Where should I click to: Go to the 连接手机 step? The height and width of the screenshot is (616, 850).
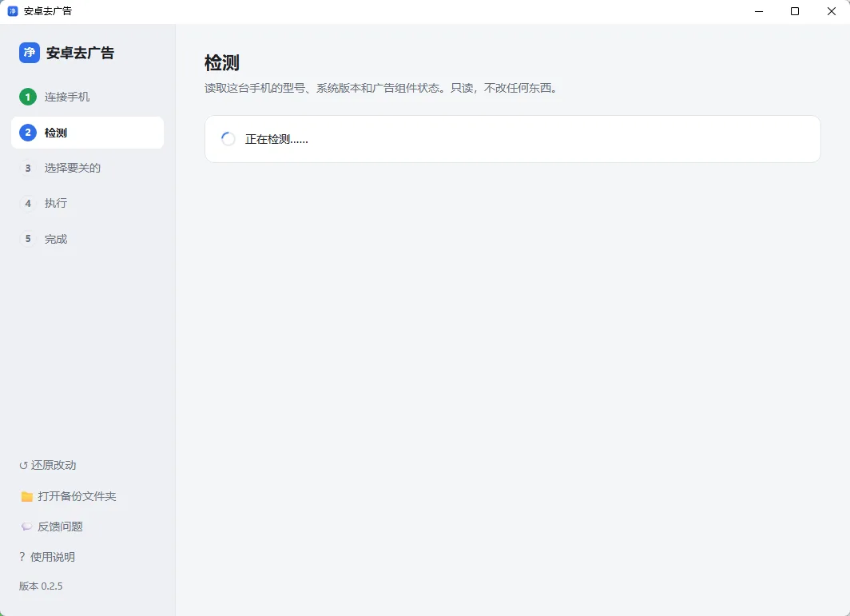click(x=87, y=97)
